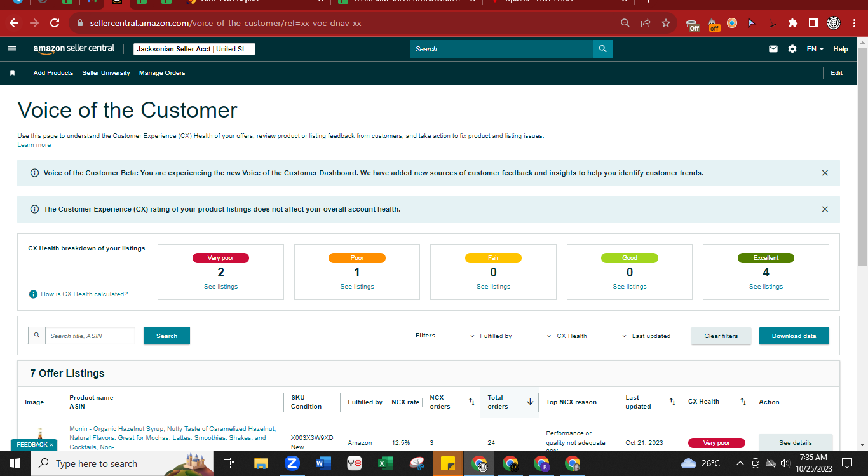Image resolution: width=868 pixels, height=476 pixels.
Task: Click the bookmark flag icon
Action: (12, 73)
